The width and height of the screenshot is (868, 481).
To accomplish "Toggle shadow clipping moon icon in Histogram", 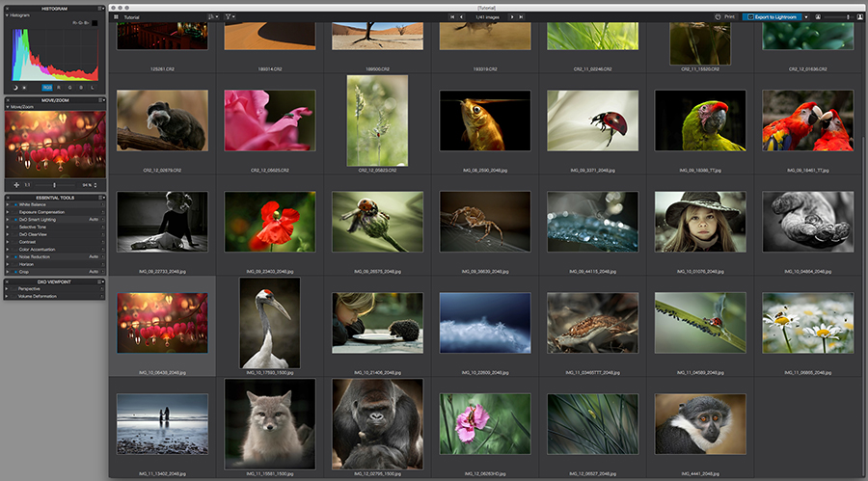I will coord(15,88).
